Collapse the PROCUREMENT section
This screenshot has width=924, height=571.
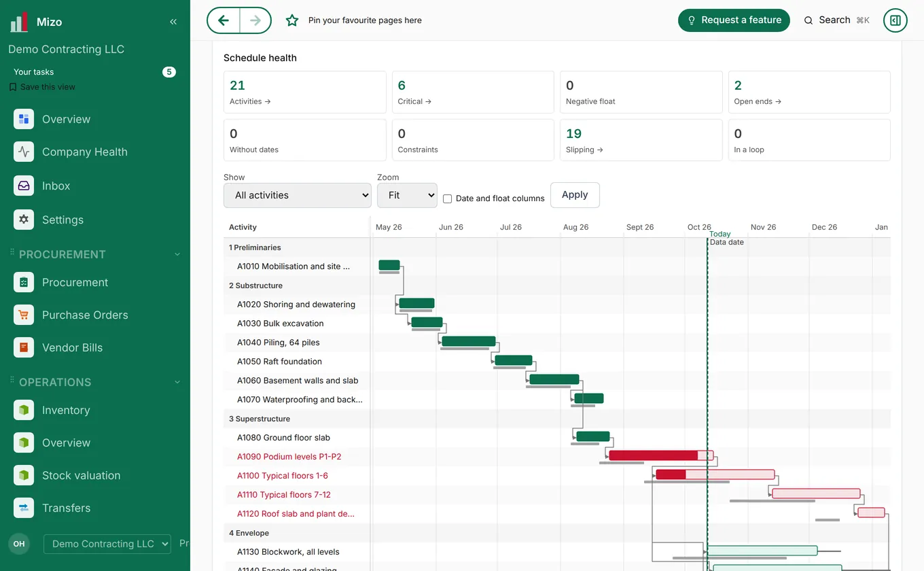point(177,254)
